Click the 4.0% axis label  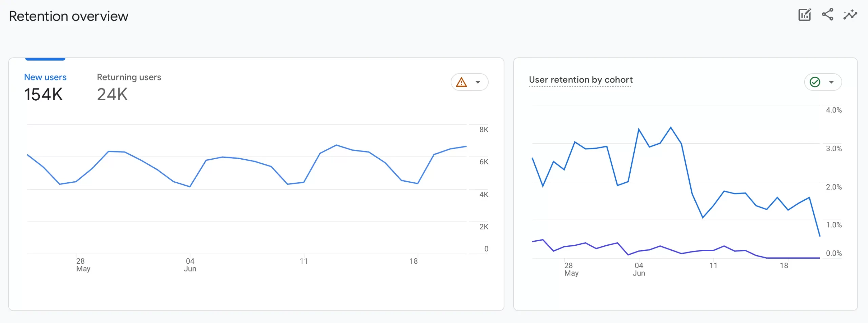point(833,110)
